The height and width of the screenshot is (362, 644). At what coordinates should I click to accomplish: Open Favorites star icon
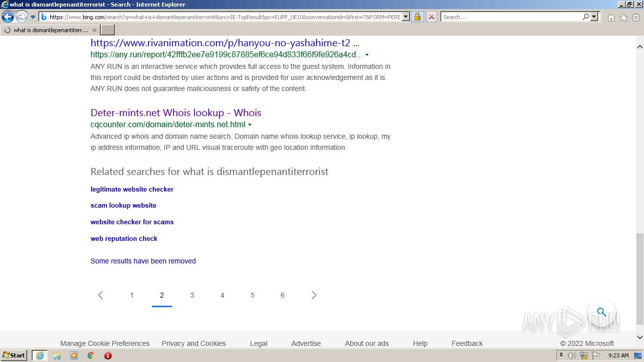pyautogui.click(x=623, y=18)
